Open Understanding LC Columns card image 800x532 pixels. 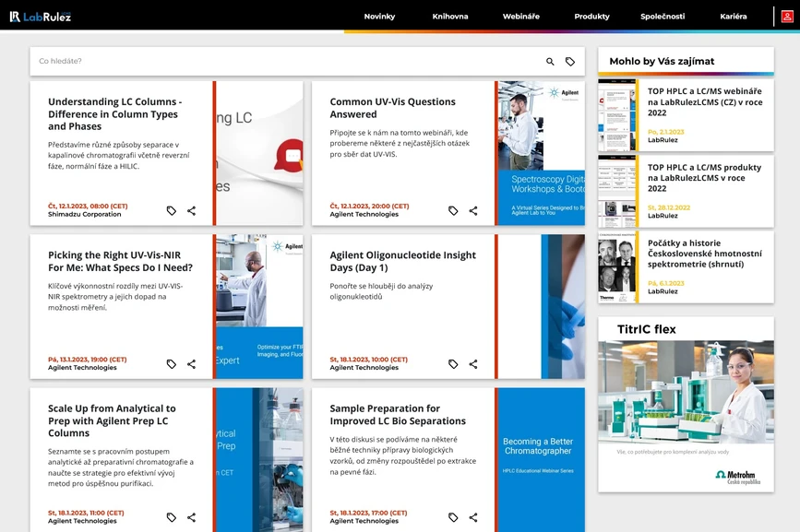[259, 153]
